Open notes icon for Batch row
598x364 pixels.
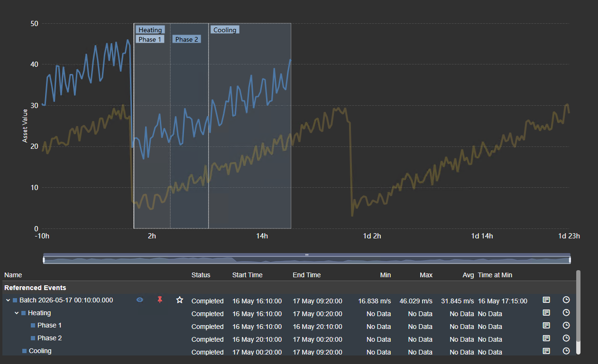pyautogui.click(x=546, y=300)
